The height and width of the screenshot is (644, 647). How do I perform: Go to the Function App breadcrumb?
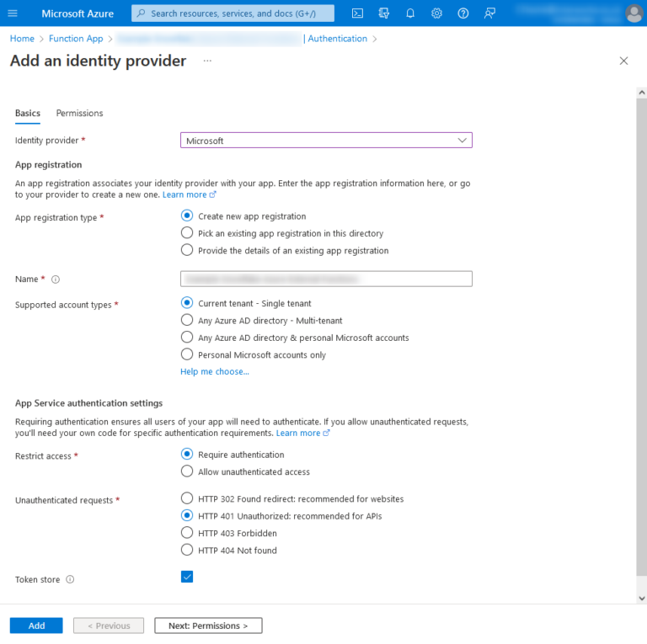(x=76, y=39)
